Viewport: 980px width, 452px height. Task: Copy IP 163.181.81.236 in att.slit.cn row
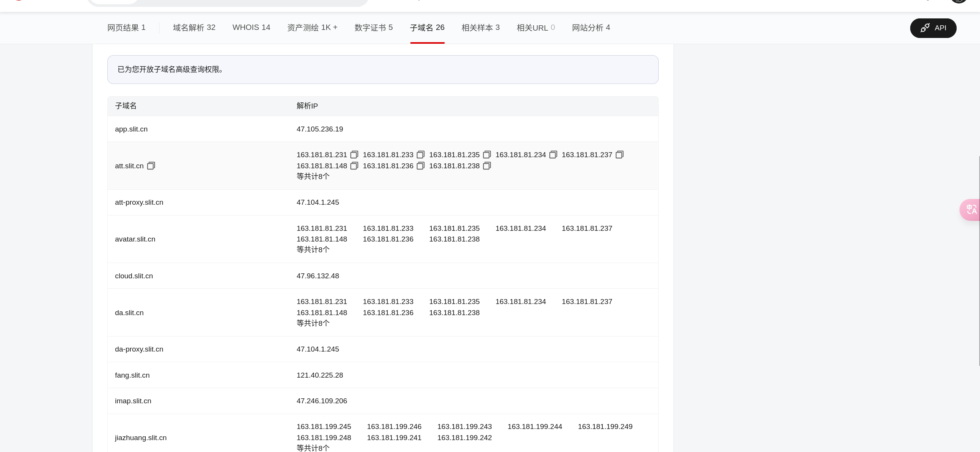421,166
